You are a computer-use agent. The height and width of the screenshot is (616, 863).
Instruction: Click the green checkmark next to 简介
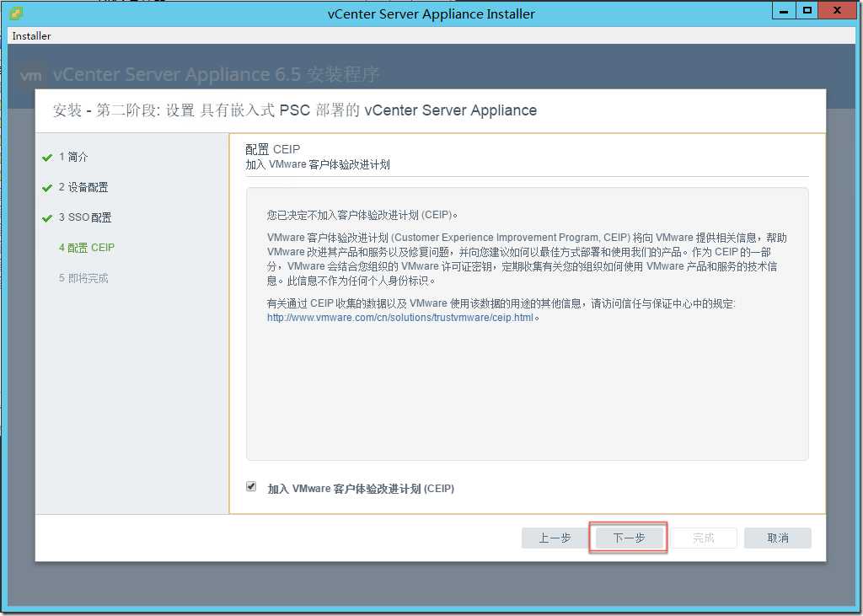click(x=47, y=158)
